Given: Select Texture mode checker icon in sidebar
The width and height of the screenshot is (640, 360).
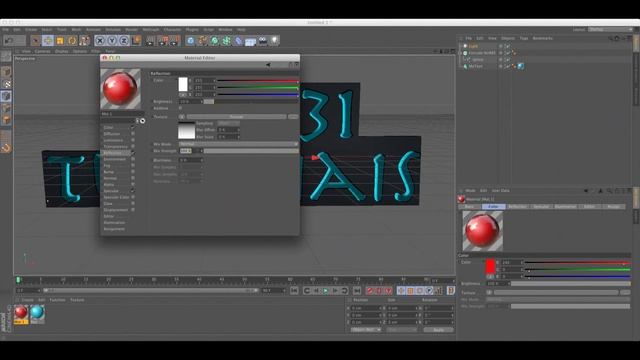Looking at the screenshot, I should point(6,84).
